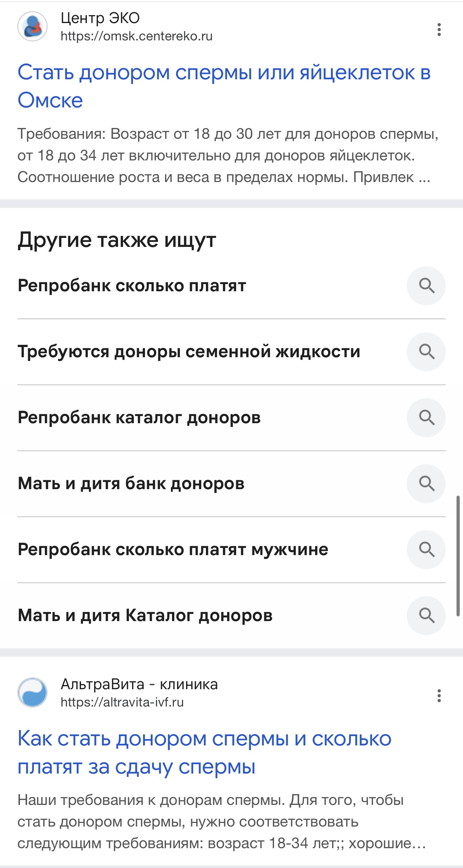The image size is (463, 868).
Task: Select suggestion 'Репробанк каталог доноров'
Action: pos(139,418)
